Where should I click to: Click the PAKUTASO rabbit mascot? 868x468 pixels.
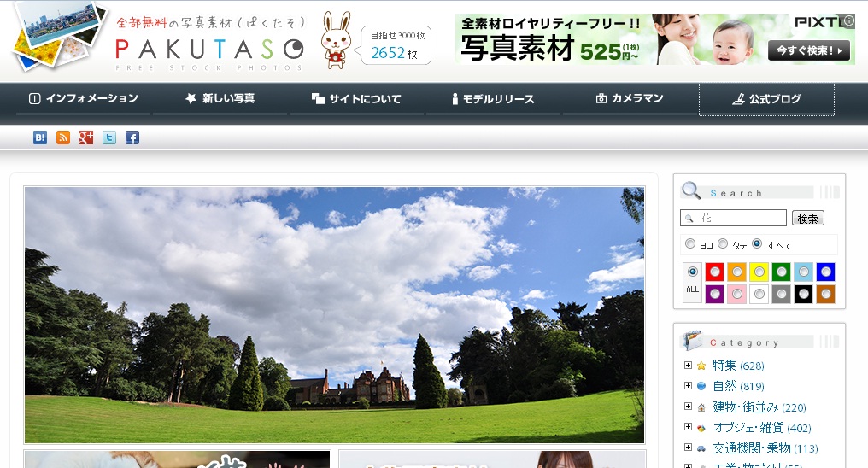336,40
